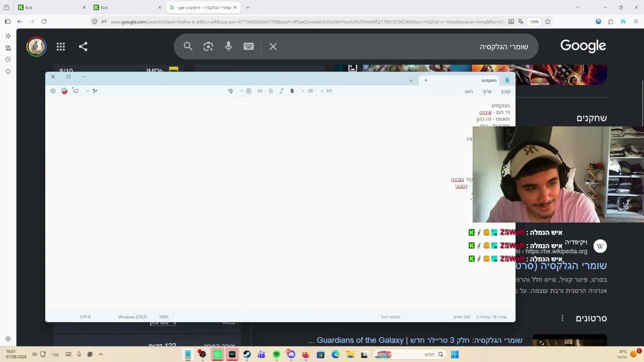
Task: Open File Explorer from the taskbar
Action: (350, 354)
